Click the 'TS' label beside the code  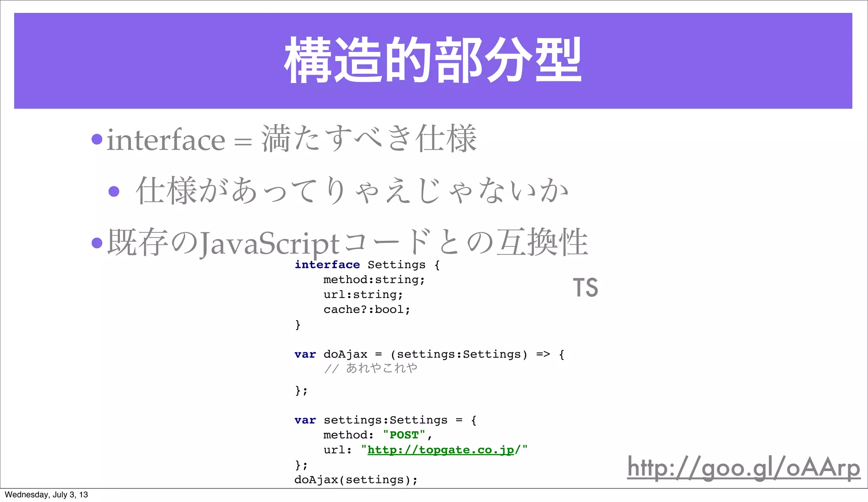coord(585,287)
